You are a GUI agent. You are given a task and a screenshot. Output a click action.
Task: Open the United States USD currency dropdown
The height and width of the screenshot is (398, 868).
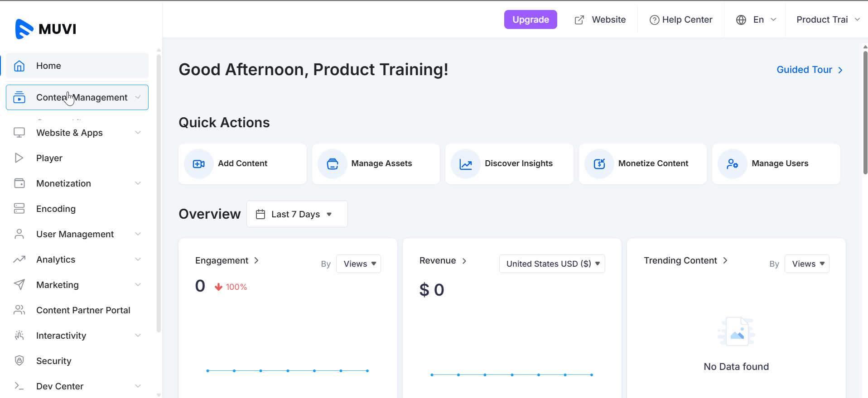552,264
